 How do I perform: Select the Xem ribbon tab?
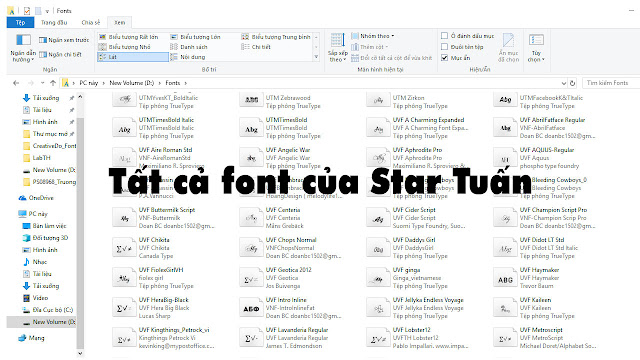tap(120, 22)
